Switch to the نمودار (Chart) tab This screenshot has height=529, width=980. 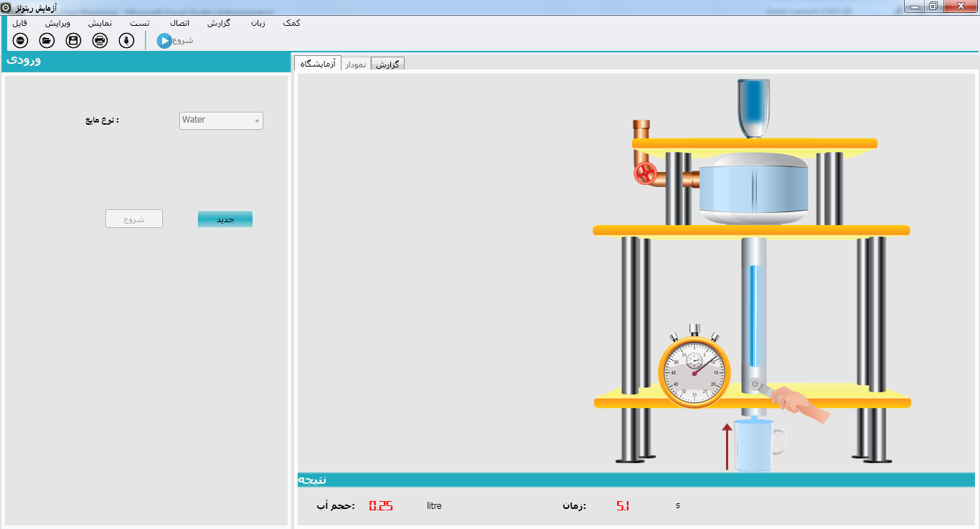(x=356, y=65)
